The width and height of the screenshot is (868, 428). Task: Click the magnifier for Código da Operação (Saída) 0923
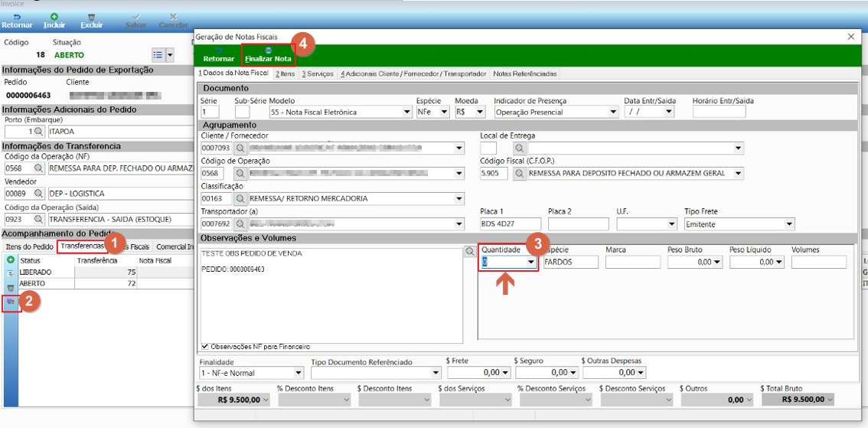(x=38, y=219)
